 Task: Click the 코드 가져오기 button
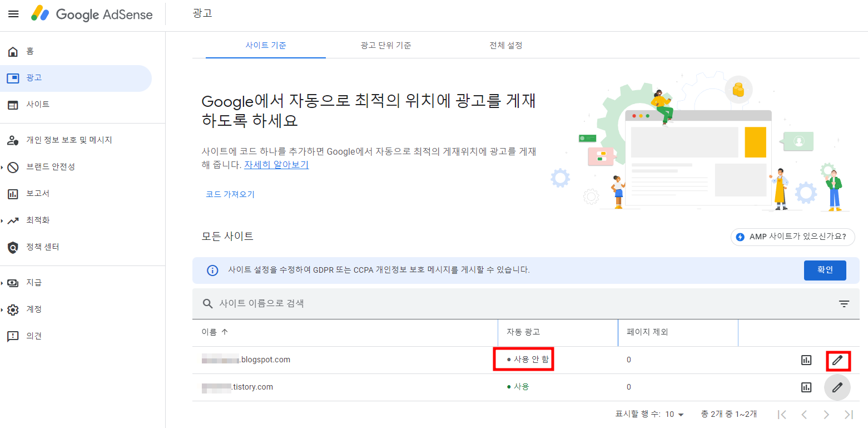[x=230, y=194]
